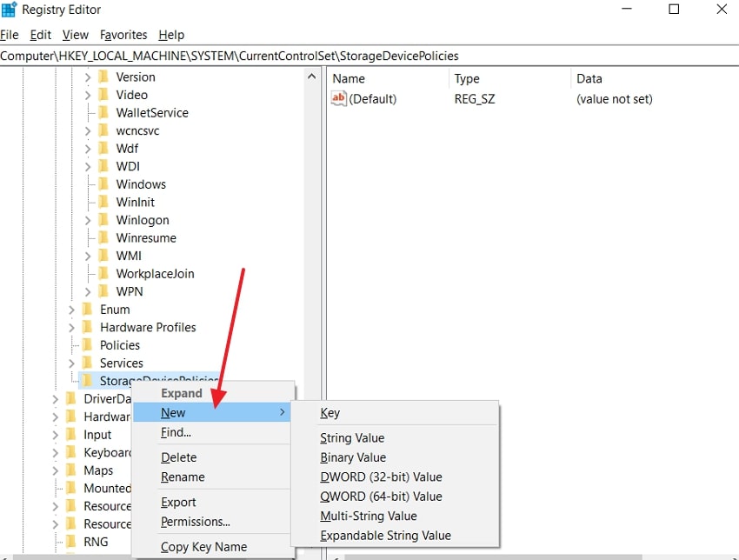Expand the Enum key
739x560 pixels.
click(x=71, y=310)
